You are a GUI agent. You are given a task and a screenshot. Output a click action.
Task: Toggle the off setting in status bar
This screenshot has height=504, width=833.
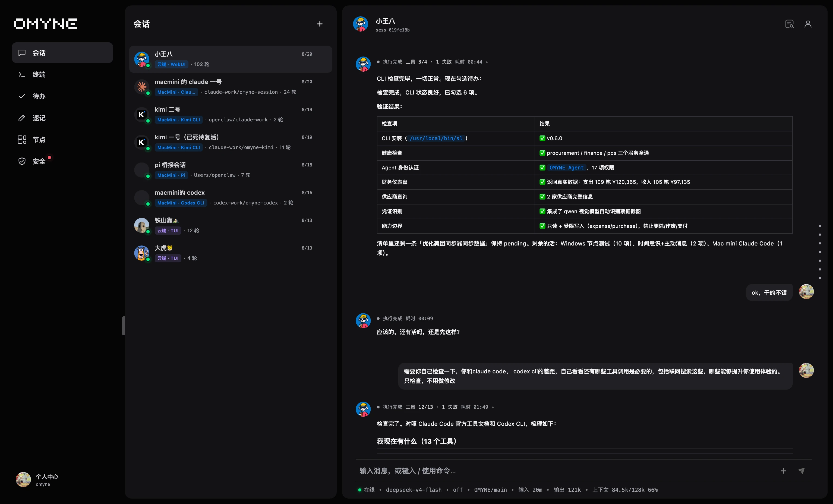coord(458,490)
